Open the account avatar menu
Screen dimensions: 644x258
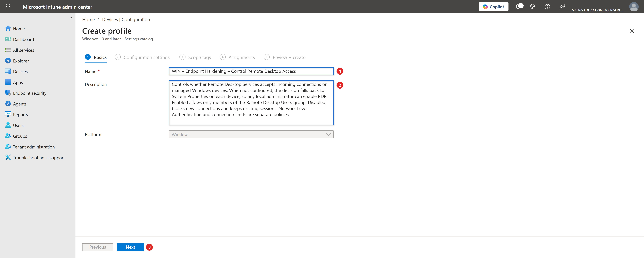pos(634,7)
